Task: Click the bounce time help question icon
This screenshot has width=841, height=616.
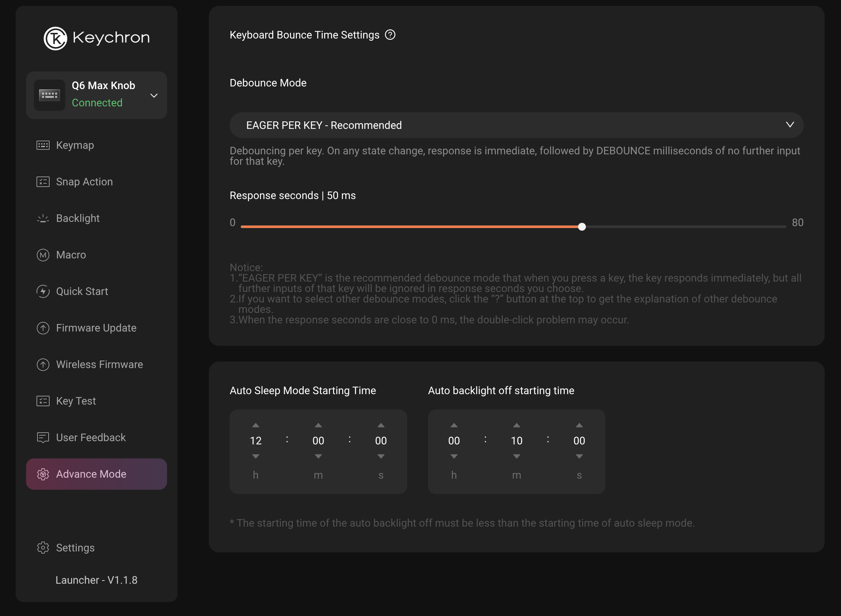Action: click(x=390, y=35)
